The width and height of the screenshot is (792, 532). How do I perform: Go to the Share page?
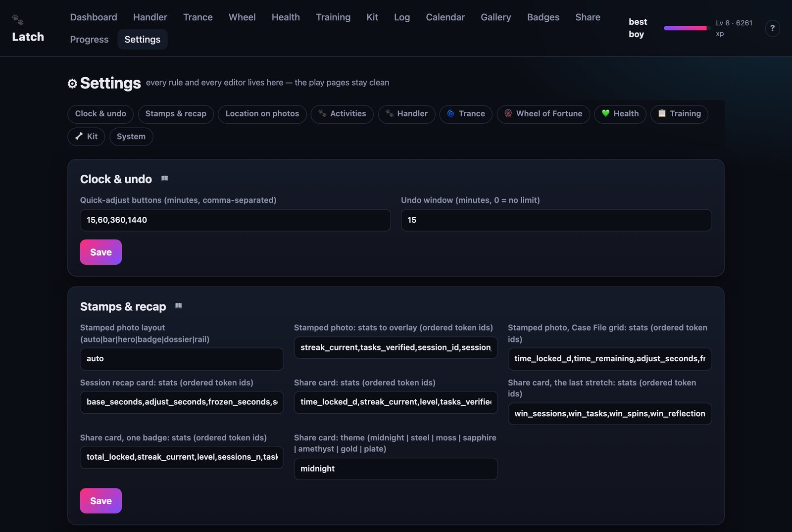click(588, 17)
